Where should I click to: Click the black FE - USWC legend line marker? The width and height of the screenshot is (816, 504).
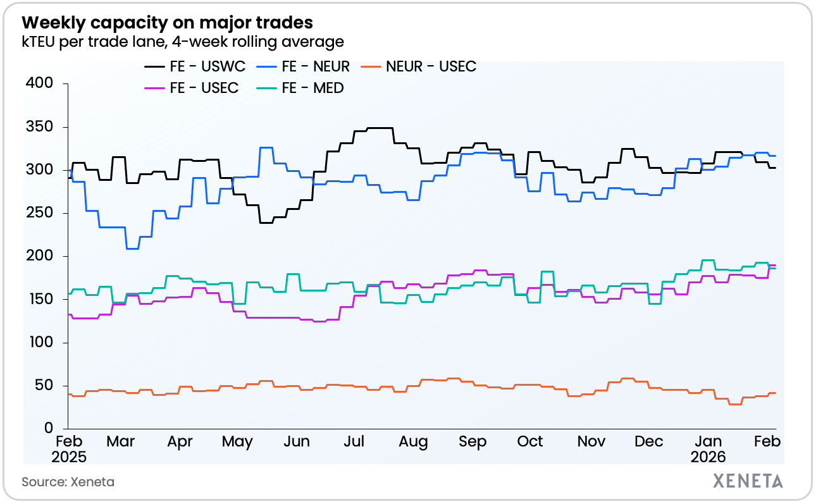pos(154,66)
